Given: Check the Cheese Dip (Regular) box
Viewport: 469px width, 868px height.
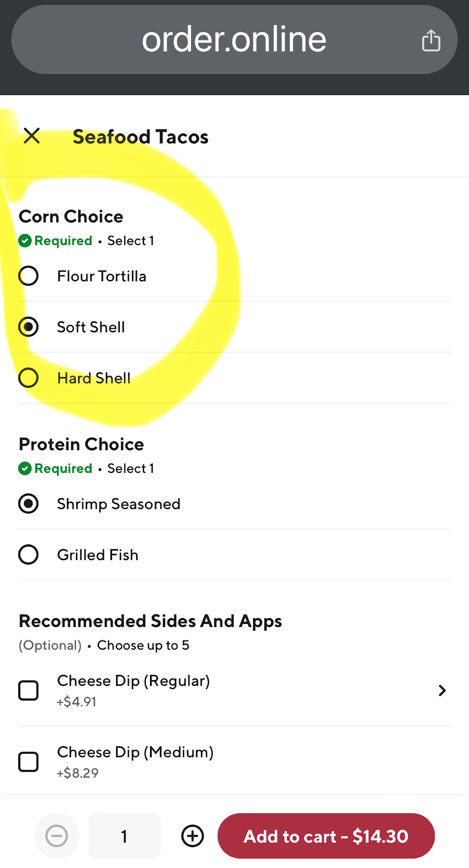Looking at the screenshot, I should (28, 690).
